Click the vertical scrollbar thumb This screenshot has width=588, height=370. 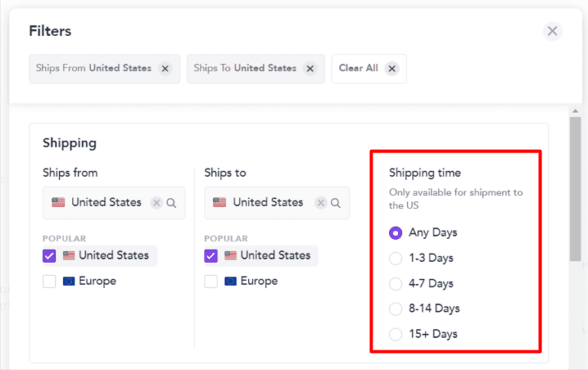(575, 188)
